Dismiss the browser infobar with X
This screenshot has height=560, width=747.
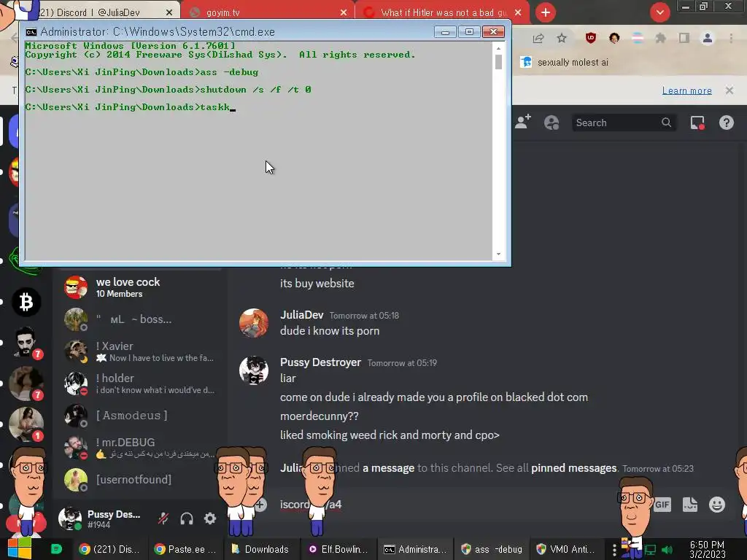click(729, 90)
